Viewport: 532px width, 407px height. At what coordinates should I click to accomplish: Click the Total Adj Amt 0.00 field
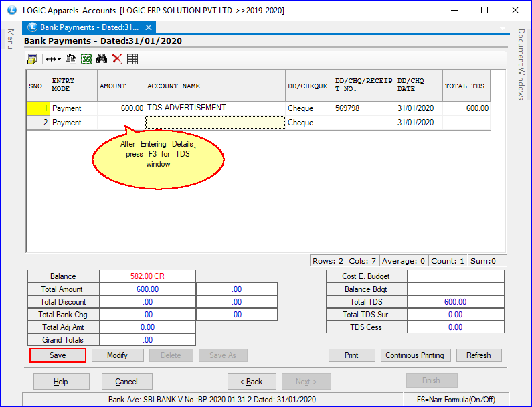coord(148,327)
